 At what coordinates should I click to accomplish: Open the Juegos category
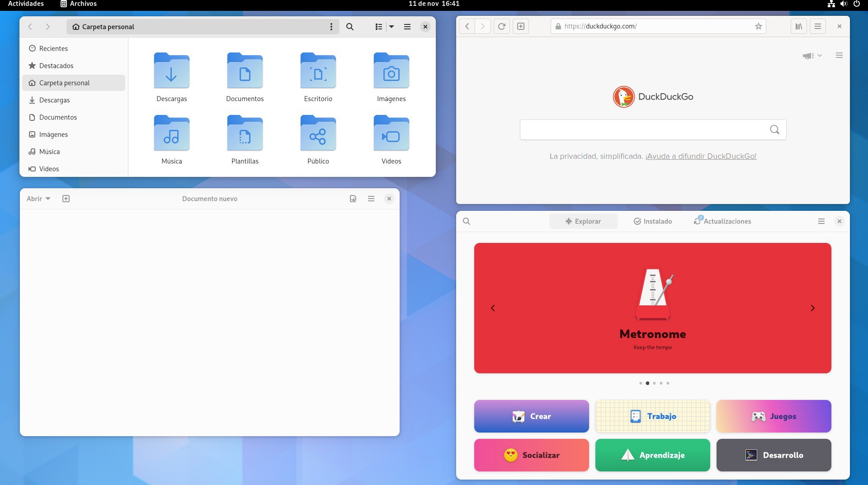pyautogui.click(x=774, y=416)
